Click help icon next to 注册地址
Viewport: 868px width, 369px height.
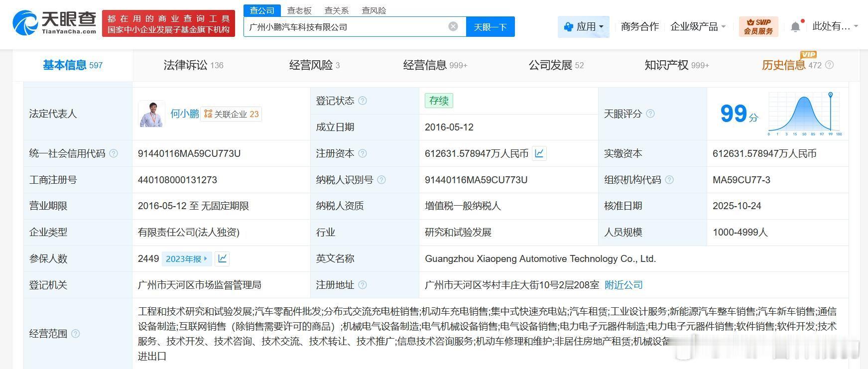pos(363,285)
